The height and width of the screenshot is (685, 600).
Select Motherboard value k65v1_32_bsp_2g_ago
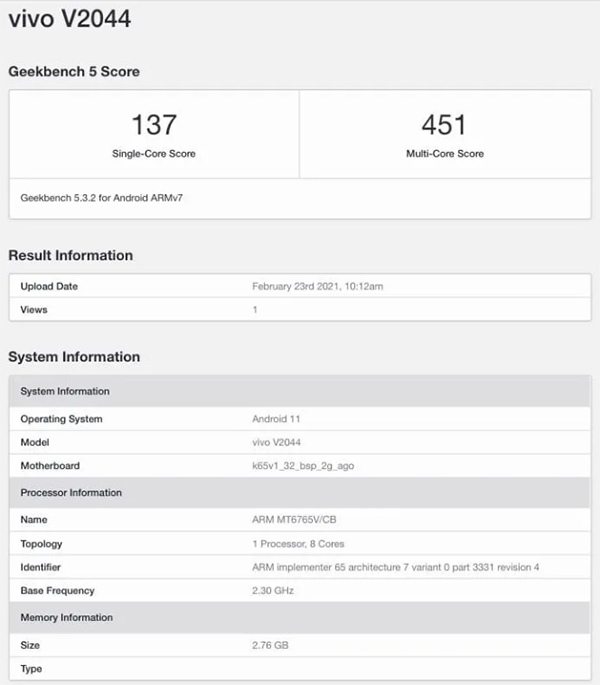[x=303, y=466]
